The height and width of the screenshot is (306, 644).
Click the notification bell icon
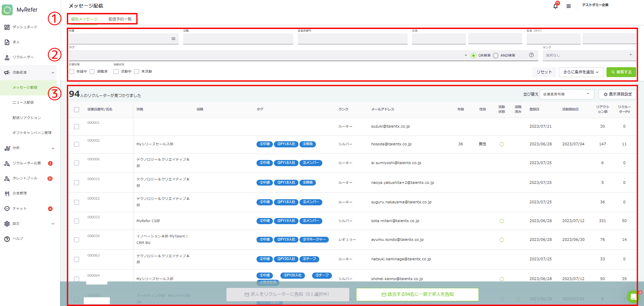point(555,6)
